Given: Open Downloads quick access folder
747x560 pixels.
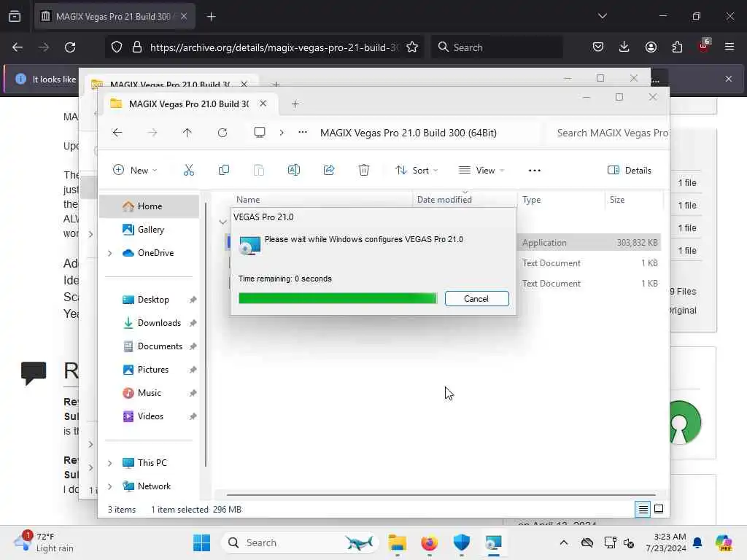Looking at the screenshot, I should [x=159, y=323].
